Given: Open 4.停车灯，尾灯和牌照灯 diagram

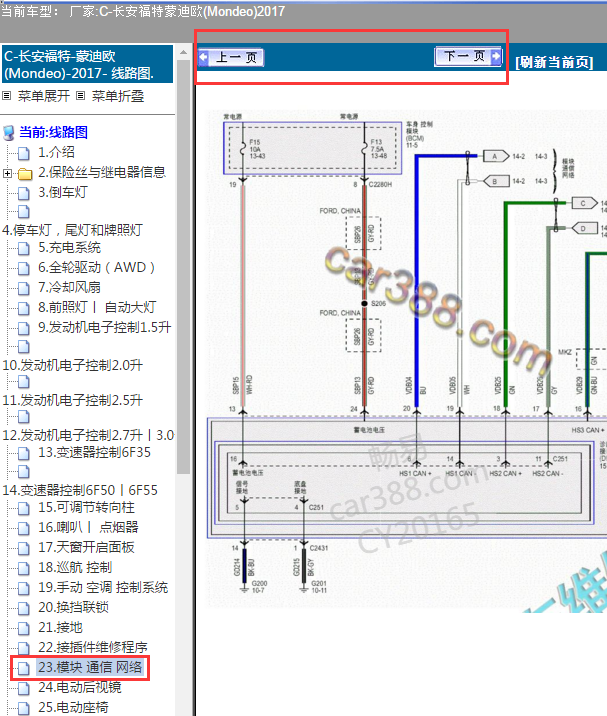Looking at the screenshot, I should pos(73,230).
